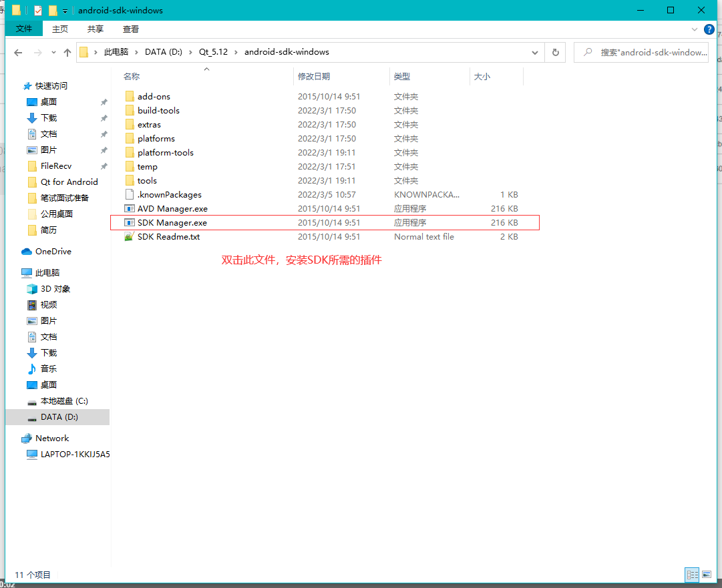
Task: Open Qt for Android pinned folder
Action: (69, 182)
